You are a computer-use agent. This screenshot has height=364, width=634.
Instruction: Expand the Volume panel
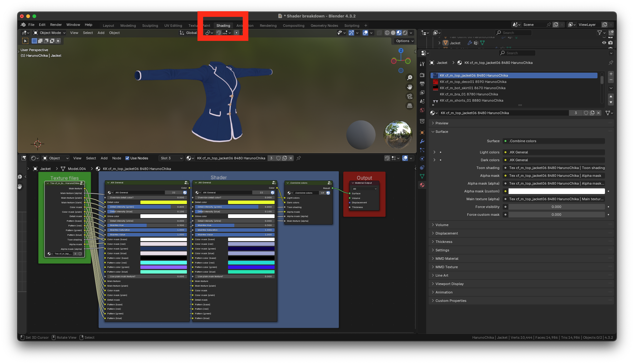442,225
